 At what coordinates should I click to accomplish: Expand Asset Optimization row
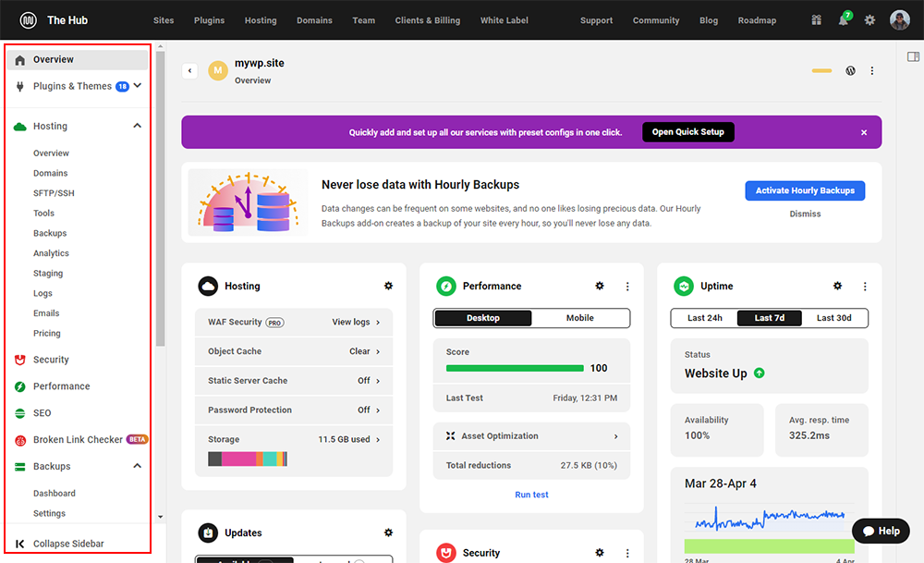[x=531, y=436]
